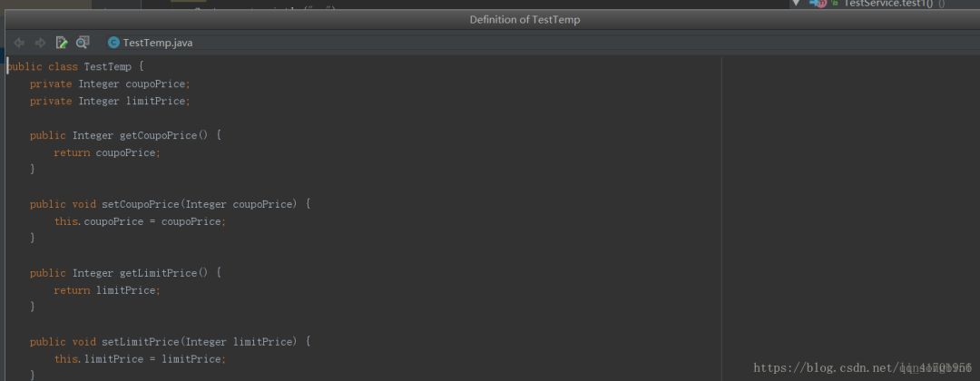Collapse the TestService.test1() tree node

[796, 4]
